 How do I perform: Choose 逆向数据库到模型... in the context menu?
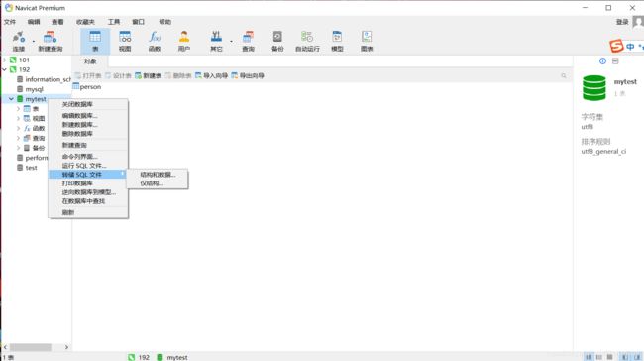88,192
